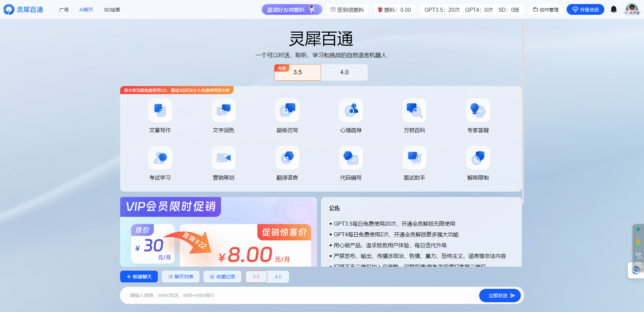Click the notification bell icon

tap(613, 9)
